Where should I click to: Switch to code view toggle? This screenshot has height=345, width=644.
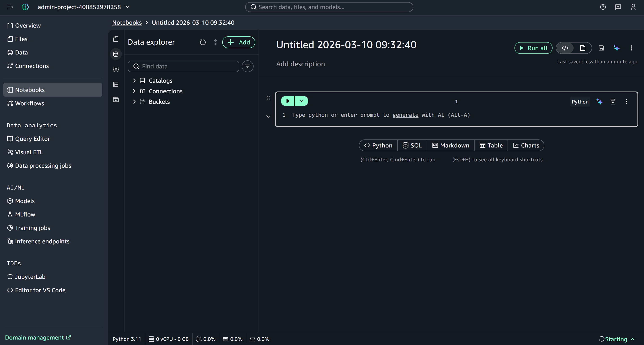pos(565,48)
